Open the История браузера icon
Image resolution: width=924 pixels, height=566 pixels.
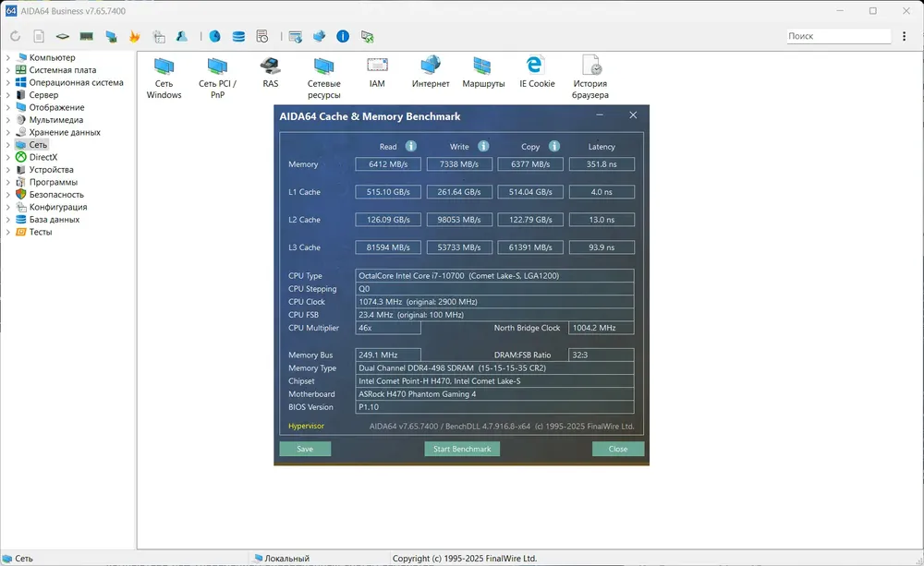[590, 78]
